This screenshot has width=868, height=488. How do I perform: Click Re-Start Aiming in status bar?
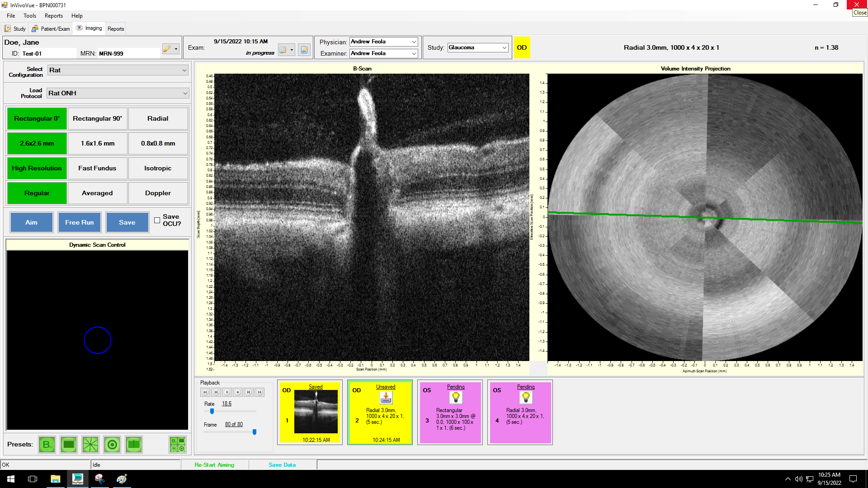(x=214, y=465)
